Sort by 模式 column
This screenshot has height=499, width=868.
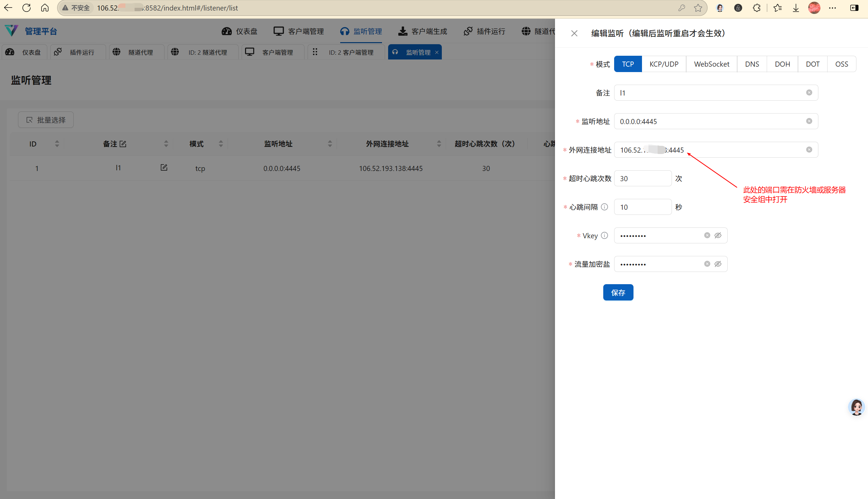(221, 144)
